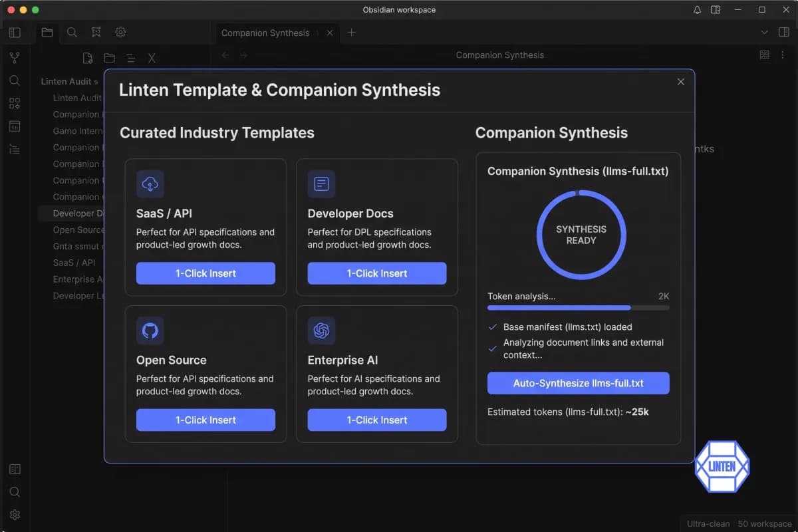Toggle the right sidebar panel icon
This screenshot has height=532, width=798.
[784, 33]
